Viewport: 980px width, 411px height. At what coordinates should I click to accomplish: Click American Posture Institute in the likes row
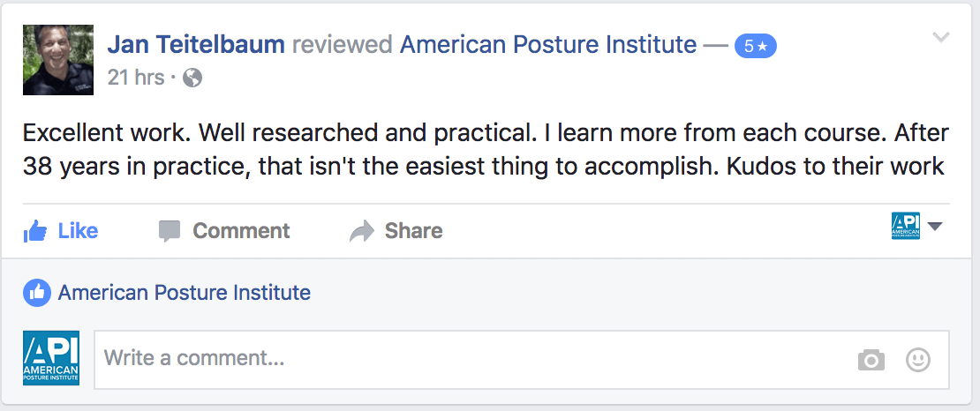point(185,293)
